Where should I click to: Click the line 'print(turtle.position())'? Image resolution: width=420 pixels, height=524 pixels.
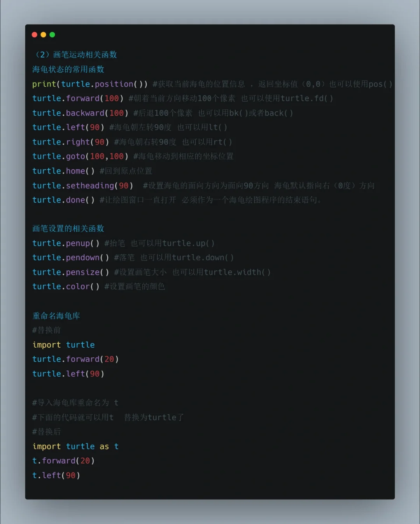(x=90, y=84)
